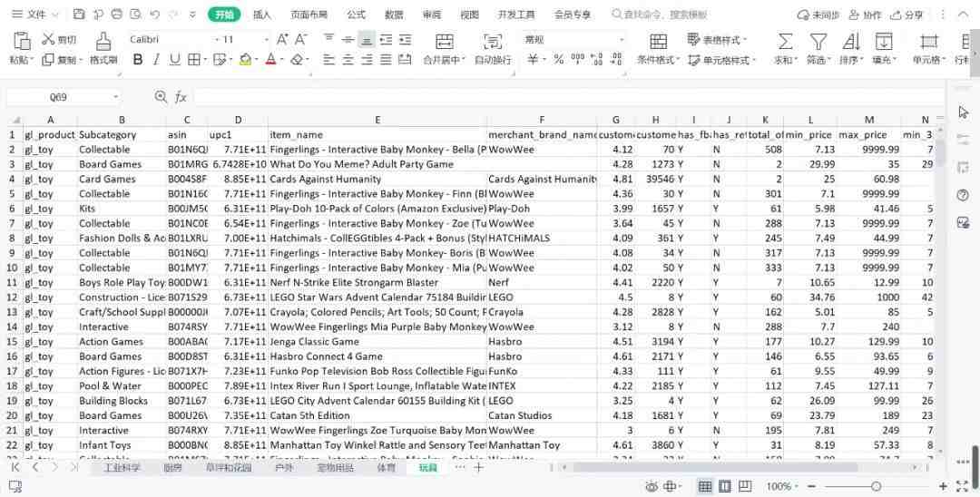Collapse the ribbon with the chevron
980x497 pixels.
(963, 15)
